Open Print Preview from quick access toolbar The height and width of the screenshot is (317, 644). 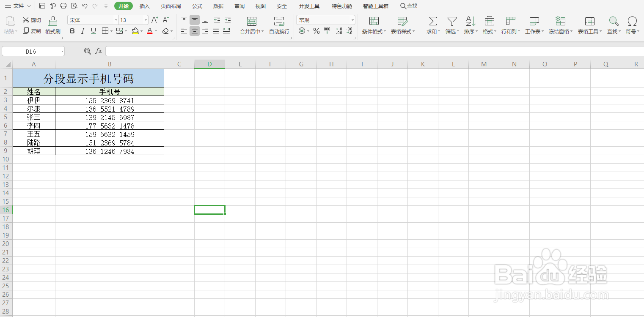pos(74,6)
